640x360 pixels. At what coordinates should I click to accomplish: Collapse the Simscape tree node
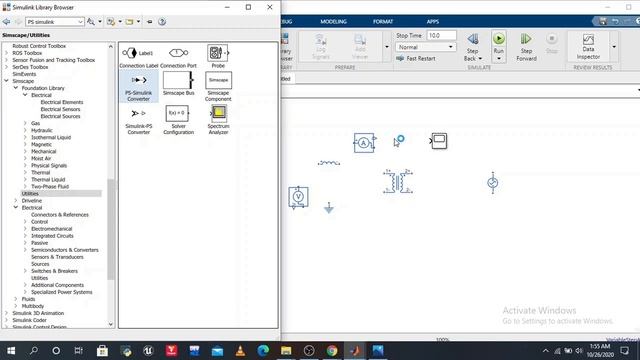click(x=7, y=81)
